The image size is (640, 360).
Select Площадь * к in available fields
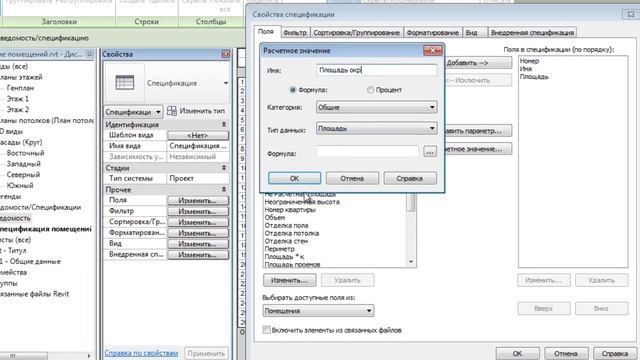(284, 257)
